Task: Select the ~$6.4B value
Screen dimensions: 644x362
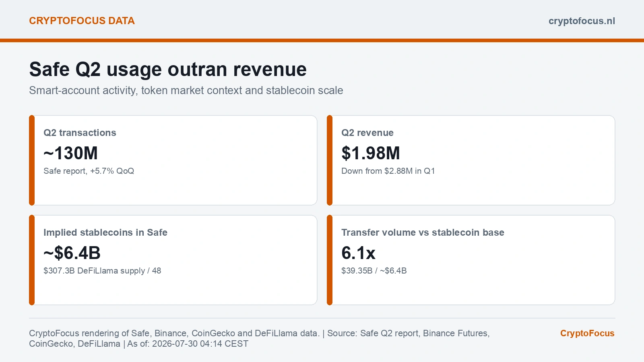Action: pos(72,253)
